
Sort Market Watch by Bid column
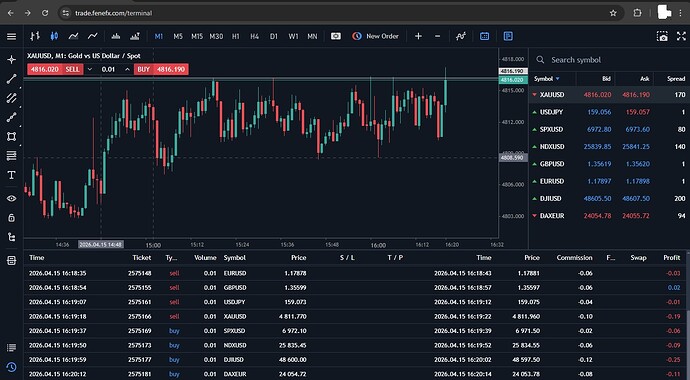tap(606, 79)
